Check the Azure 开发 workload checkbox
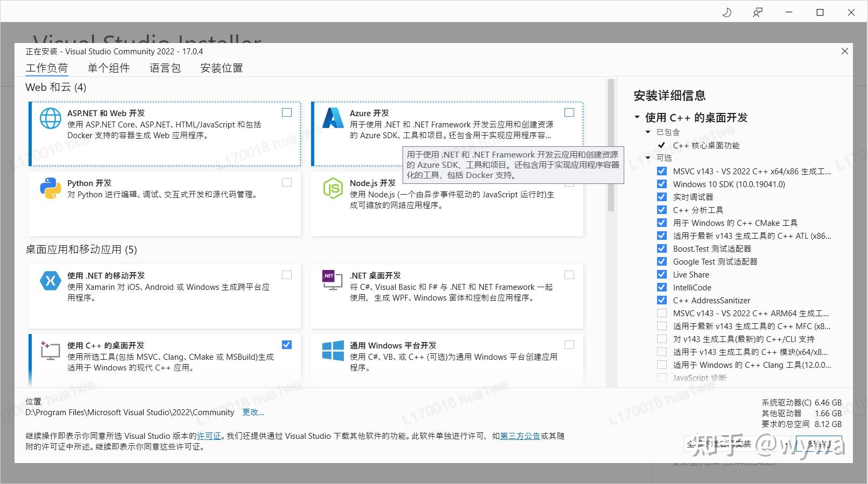 point(569,112)
